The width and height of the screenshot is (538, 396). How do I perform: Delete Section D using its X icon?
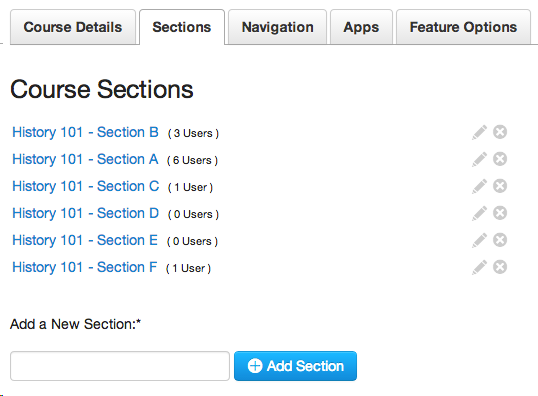click(x=500, y=213)
